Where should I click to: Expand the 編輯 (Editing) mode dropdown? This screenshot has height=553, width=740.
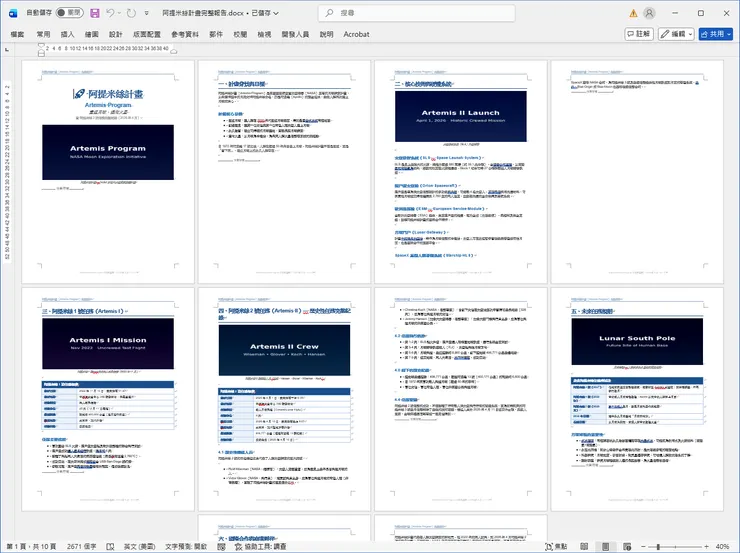[677, 34]
